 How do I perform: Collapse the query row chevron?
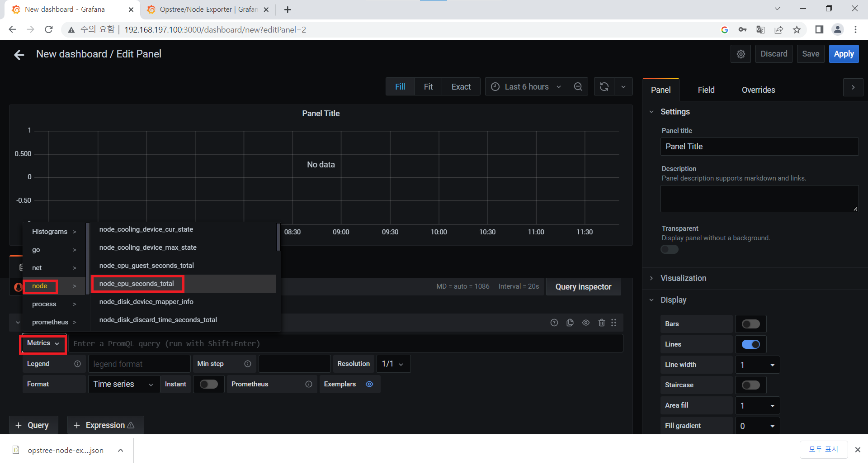point(18,323)
